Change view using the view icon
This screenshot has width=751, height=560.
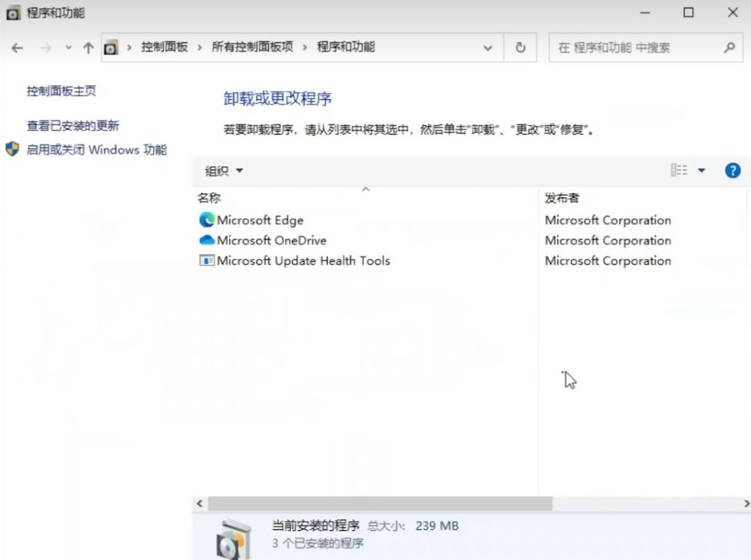(x=679, y=170)
